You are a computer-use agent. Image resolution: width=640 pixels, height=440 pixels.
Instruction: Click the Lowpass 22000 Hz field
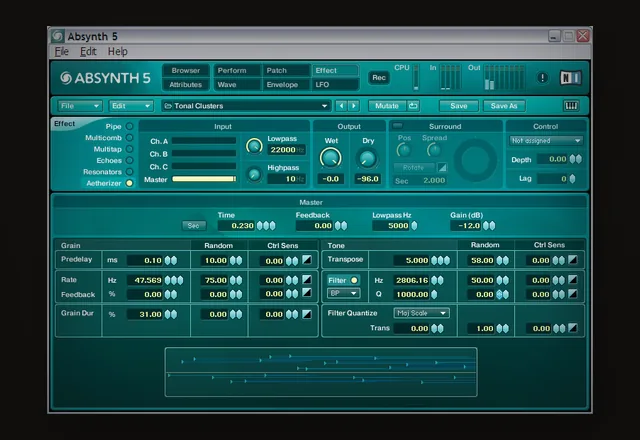(x=286, y=150)
